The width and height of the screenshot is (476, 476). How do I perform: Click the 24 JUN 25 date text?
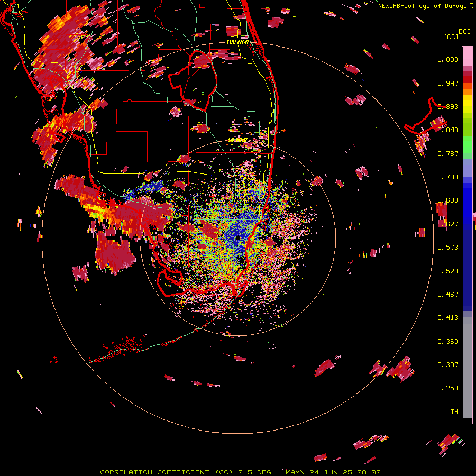point(332,472)
